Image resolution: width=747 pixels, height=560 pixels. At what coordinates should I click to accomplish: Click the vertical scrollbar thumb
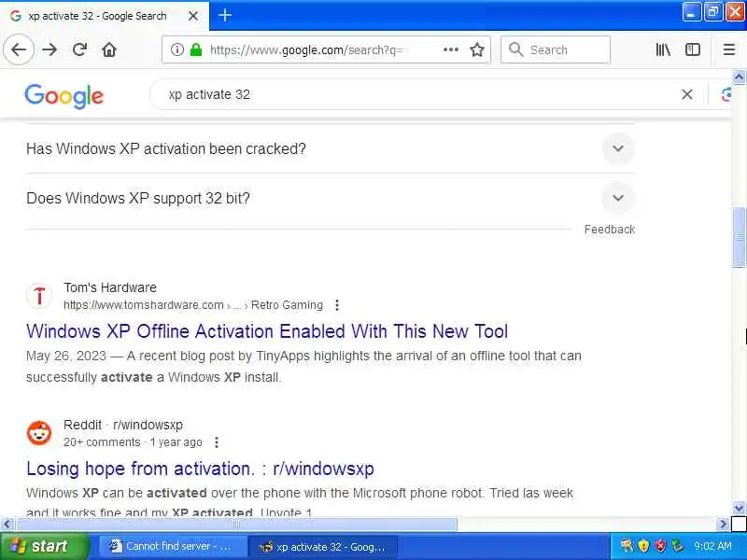739,237
